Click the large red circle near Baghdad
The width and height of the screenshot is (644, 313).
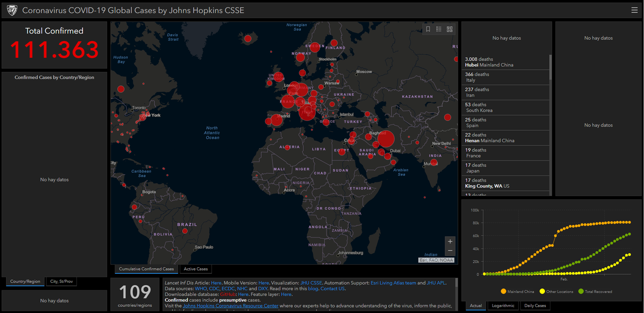[385, 139]
